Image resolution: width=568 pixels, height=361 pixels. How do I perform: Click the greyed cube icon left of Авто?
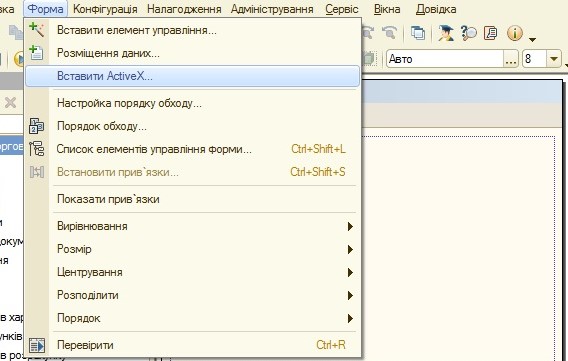tap(369, 59)
